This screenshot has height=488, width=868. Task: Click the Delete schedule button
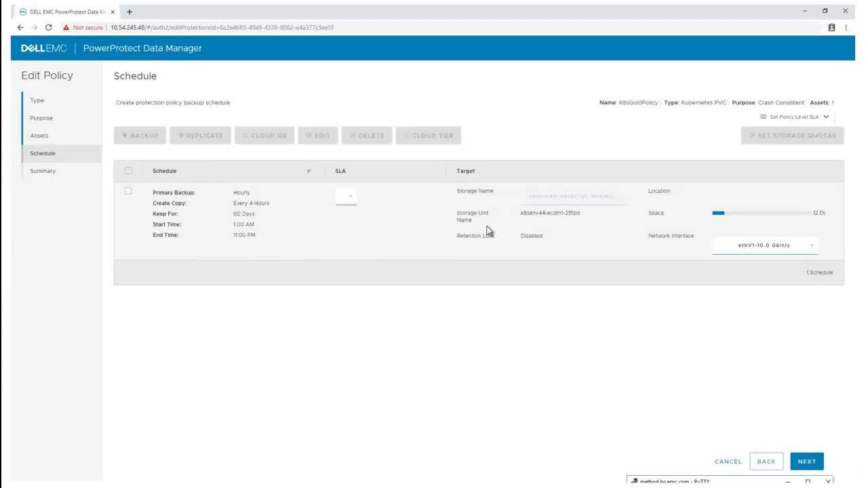tap(367, 136)
